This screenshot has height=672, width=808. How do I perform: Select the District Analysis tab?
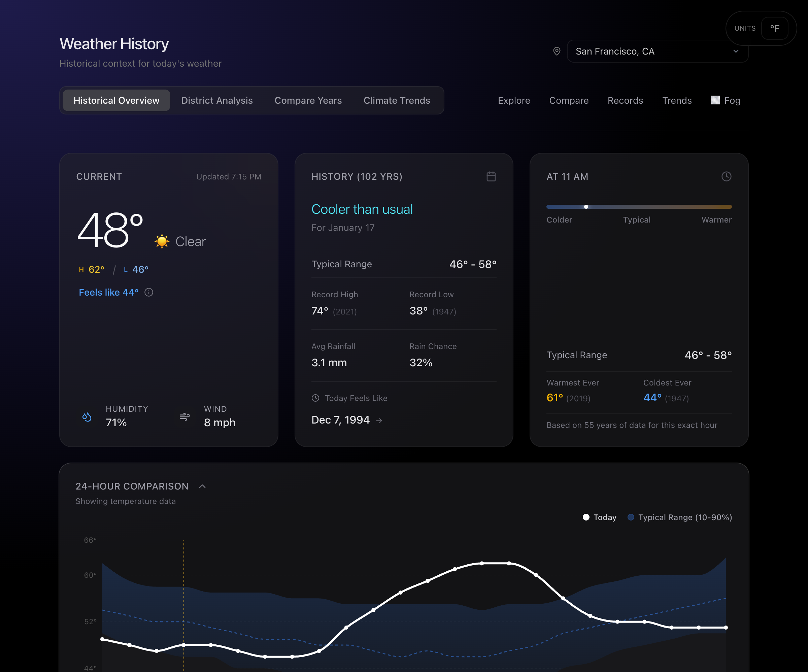point(216,100)
